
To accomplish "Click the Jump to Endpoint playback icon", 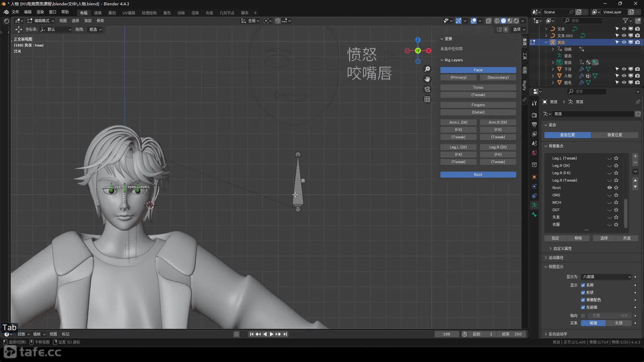I will pos(285,334).
